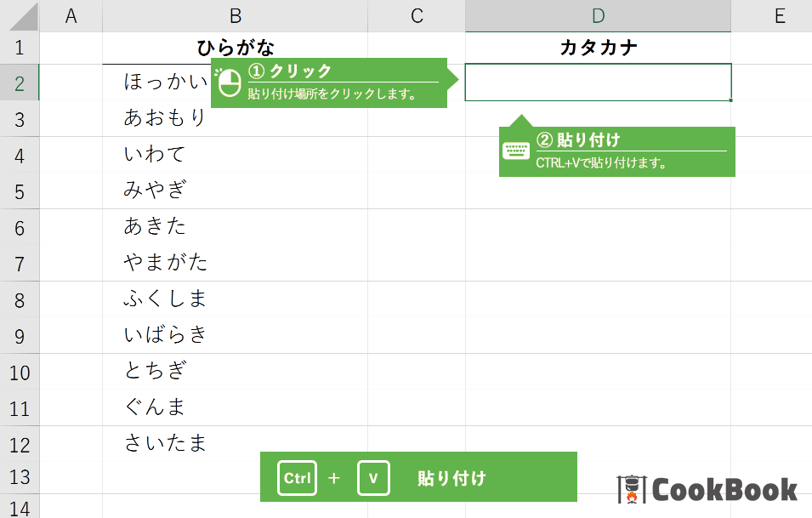Click empty cell D6 beside あきた

point(598,227)
